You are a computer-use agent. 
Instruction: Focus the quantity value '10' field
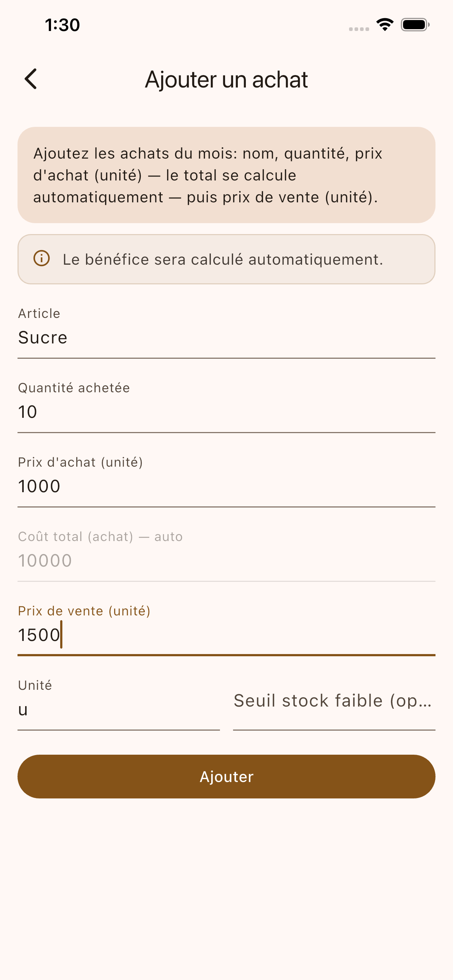[x=226, y=412]
